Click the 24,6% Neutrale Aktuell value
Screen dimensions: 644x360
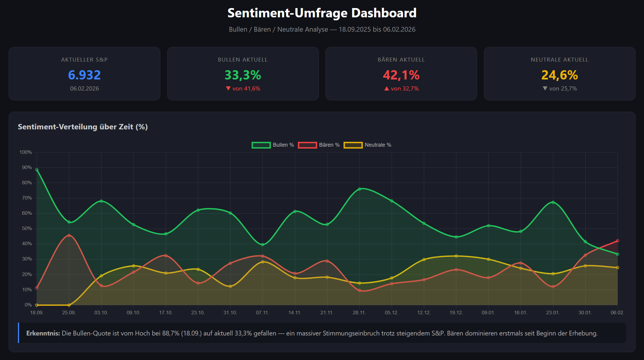click(560, 75)
